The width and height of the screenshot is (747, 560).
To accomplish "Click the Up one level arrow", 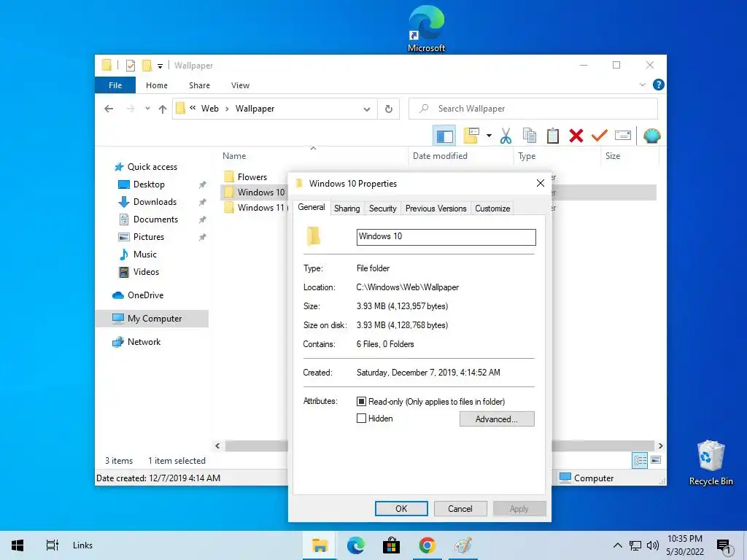I will click(x=163, y=109).
